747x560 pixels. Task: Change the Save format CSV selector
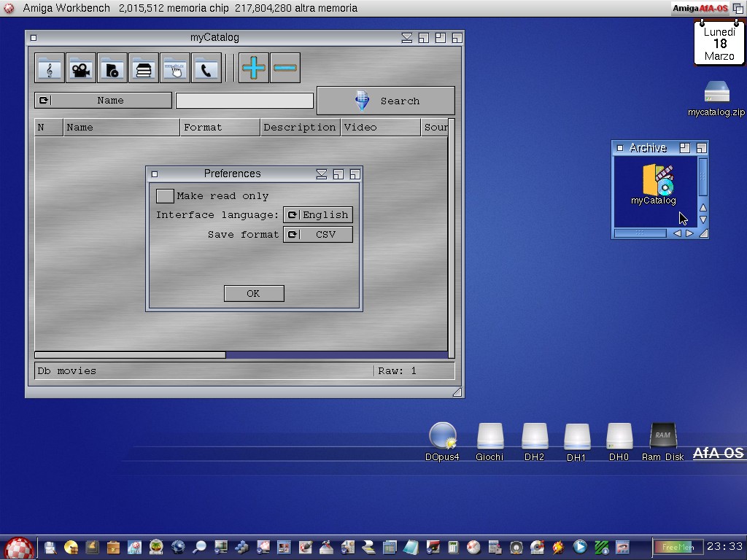click(x=317, y=235)
